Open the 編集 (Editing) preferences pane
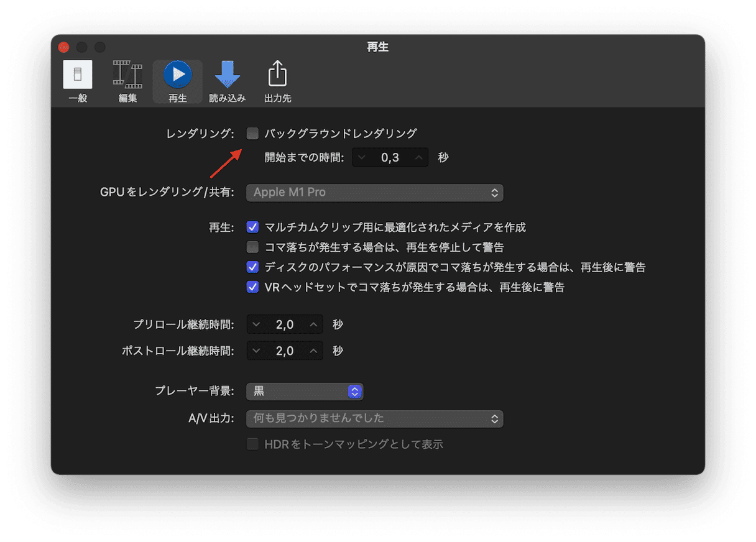The height and width of the screenshot is (542, 756). (x=127, y=81)
